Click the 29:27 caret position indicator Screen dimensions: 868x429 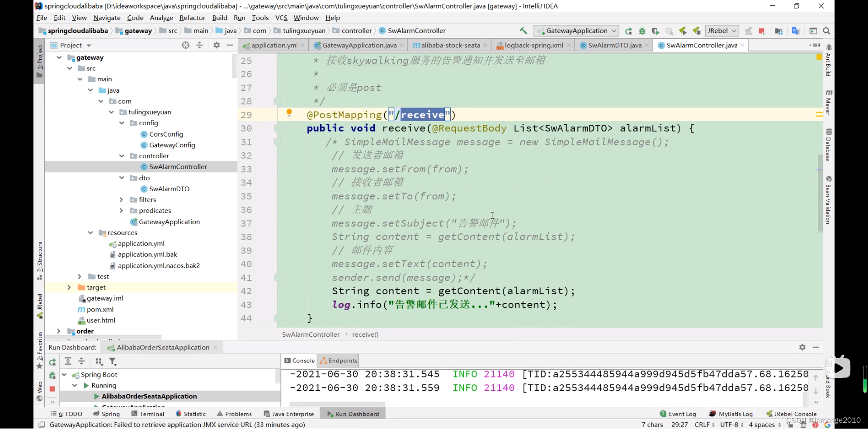pos(679,424)
